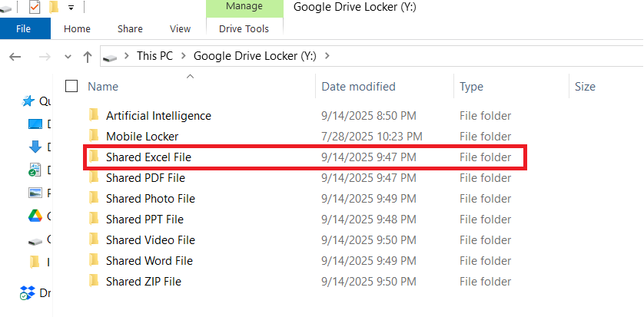This screenshot has width=644, height=317.
Task: Open the View ribbon tab
Action: tap(180, 29)
